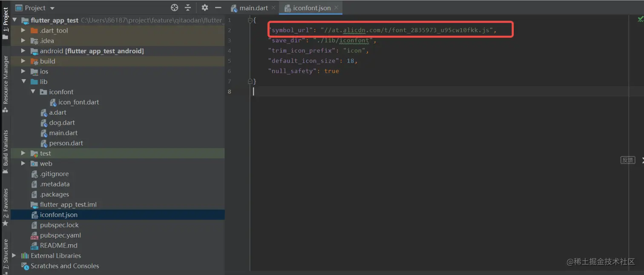Viewport: 644px width, 275px height.
Task: Close the main.dart tab
Action: [x=273, y=8]
